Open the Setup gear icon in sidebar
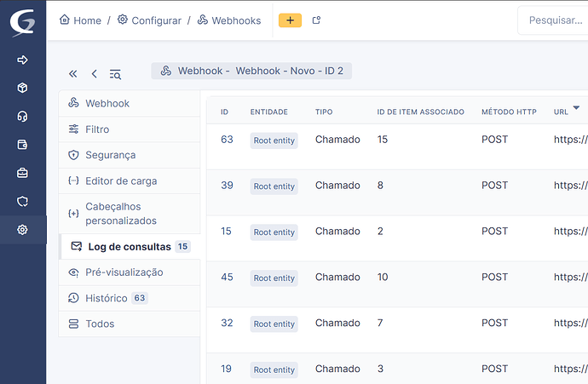 click(22, 230)
